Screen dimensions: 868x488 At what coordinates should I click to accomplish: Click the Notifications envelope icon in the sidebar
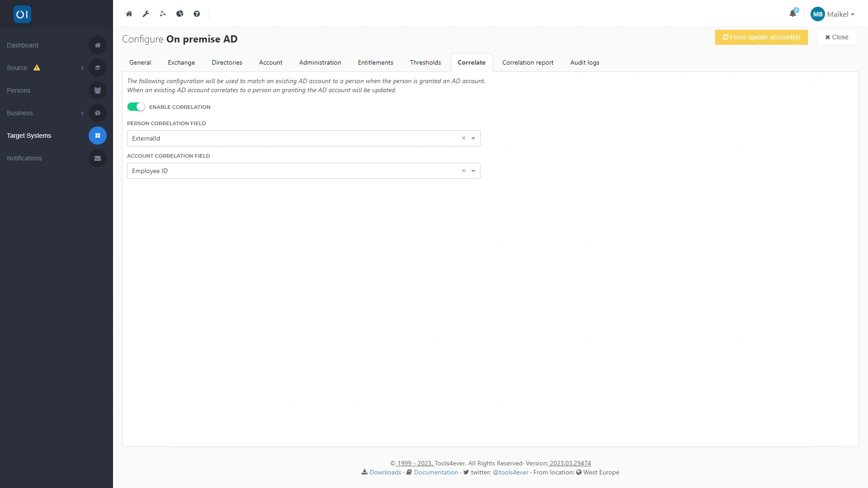click(98, 158)
